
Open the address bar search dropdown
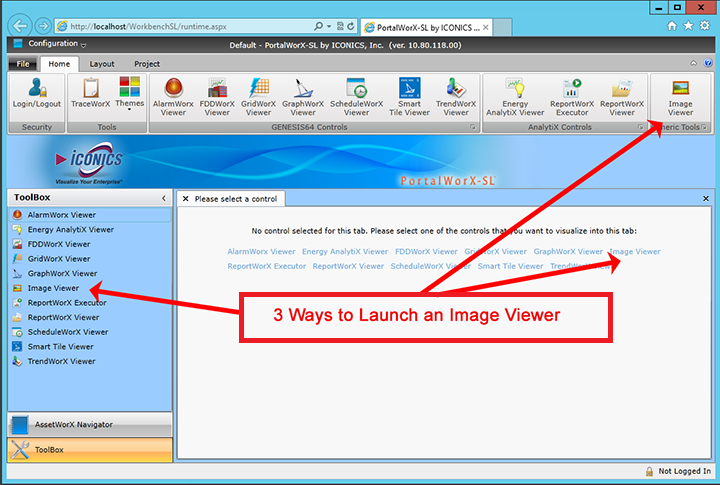(x=329, y=27)
